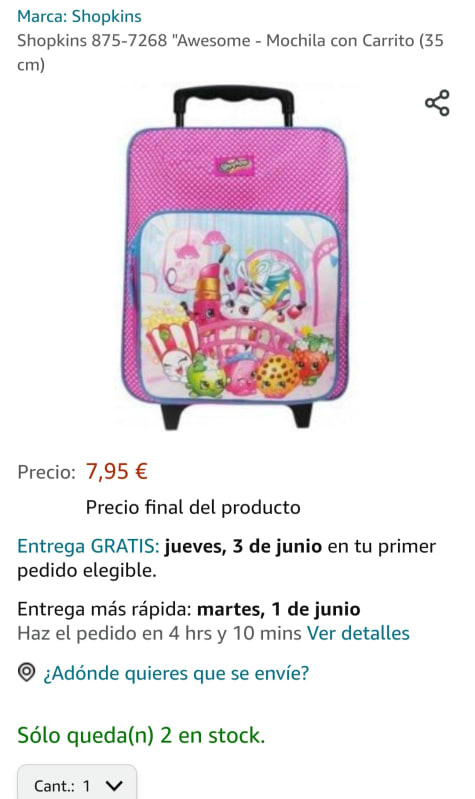Open the Marca: Shopkins brand link
475x799 pixels.
pos(80,16)
